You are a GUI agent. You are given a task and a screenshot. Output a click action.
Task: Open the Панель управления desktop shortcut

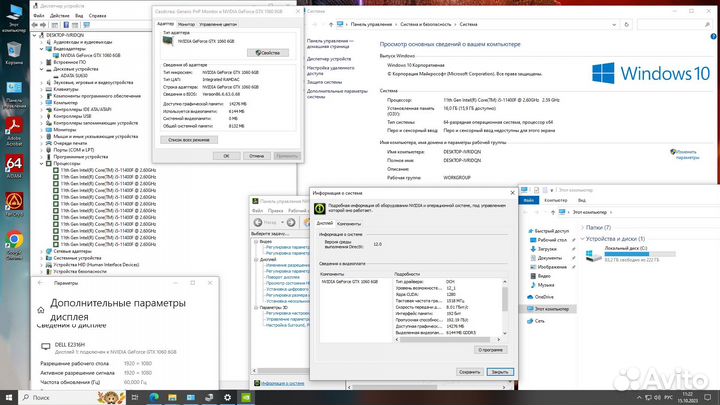click(14, 94)
